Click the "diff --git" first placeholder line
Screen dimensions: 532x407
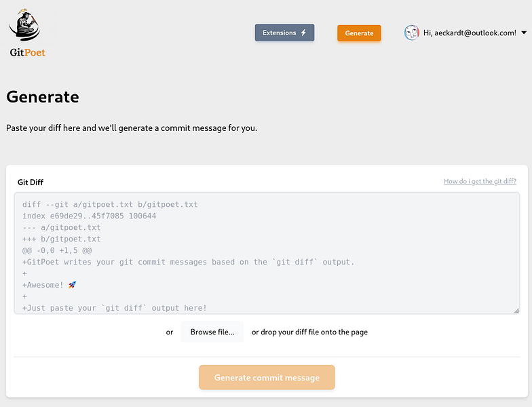coord(110,204)
